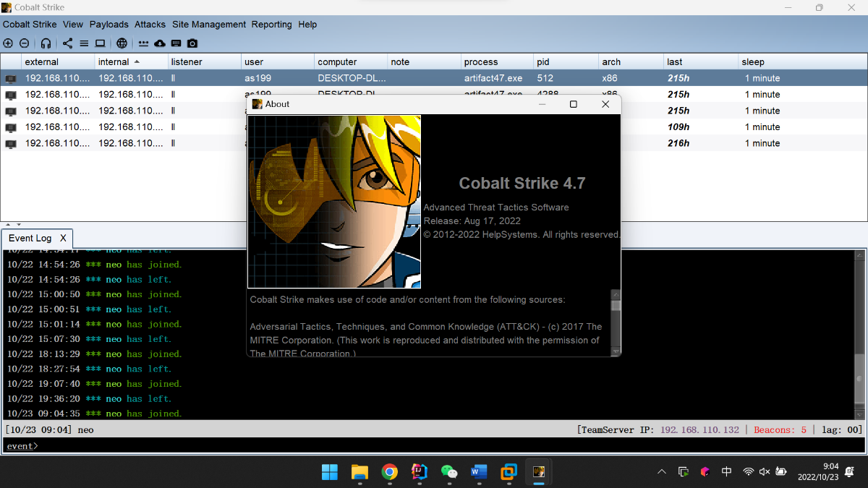Click 'Cobalt Strike 4.7' heading in About
Viewport: 868px width, 488px height.
point(522,184)
